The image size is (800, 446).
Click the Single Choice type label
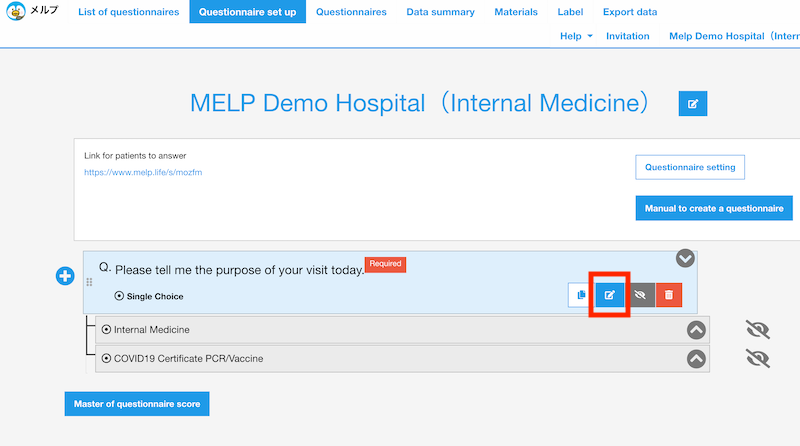tap(155, 296)
